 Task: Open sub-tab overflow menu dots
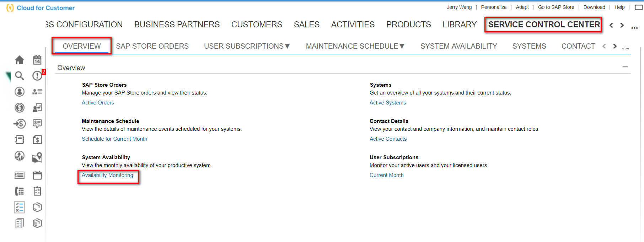626,48
